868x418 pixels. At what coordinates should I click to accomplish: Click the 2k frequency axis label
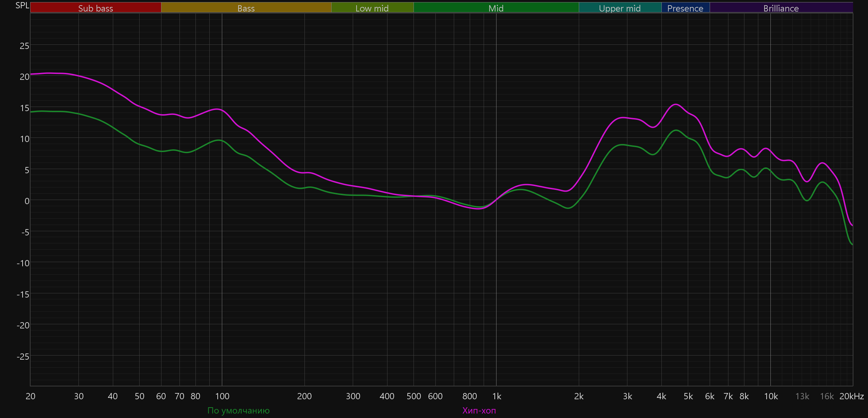(x=579, y=396)
